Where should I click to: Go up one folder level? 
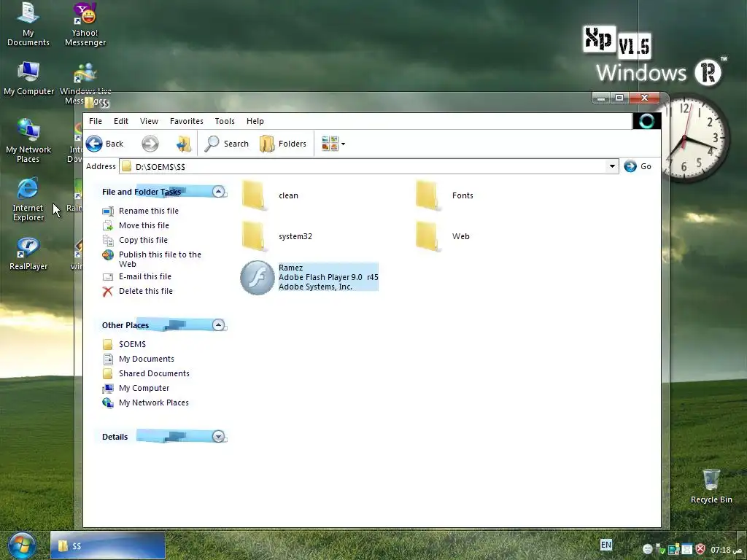point(183,144)
